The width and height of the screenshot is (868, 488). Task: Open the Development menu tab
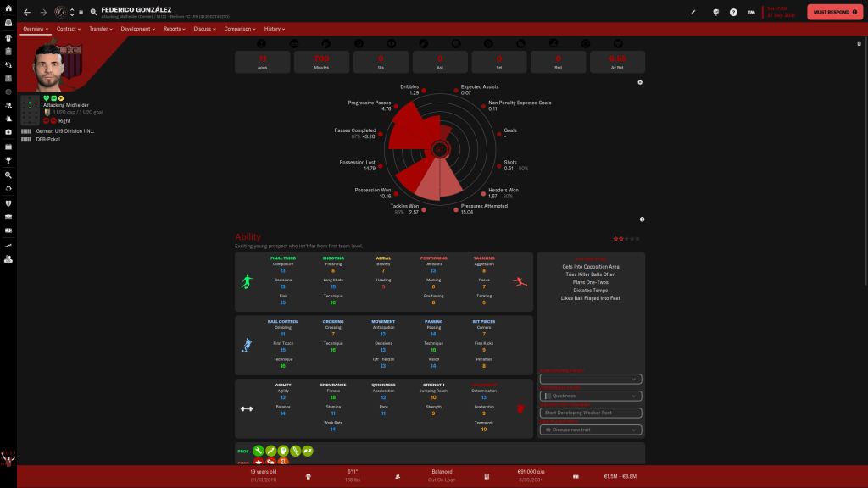(138, 29)
